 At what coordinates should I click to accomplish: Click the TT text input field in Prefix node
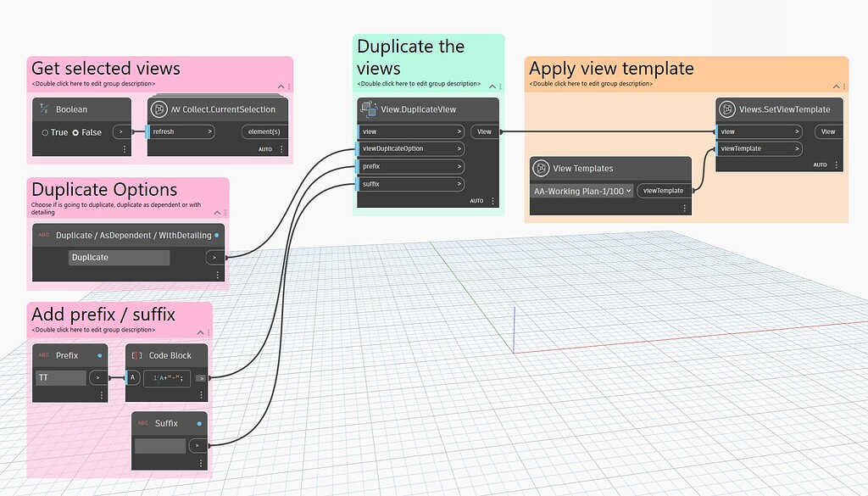click(59, 377)
